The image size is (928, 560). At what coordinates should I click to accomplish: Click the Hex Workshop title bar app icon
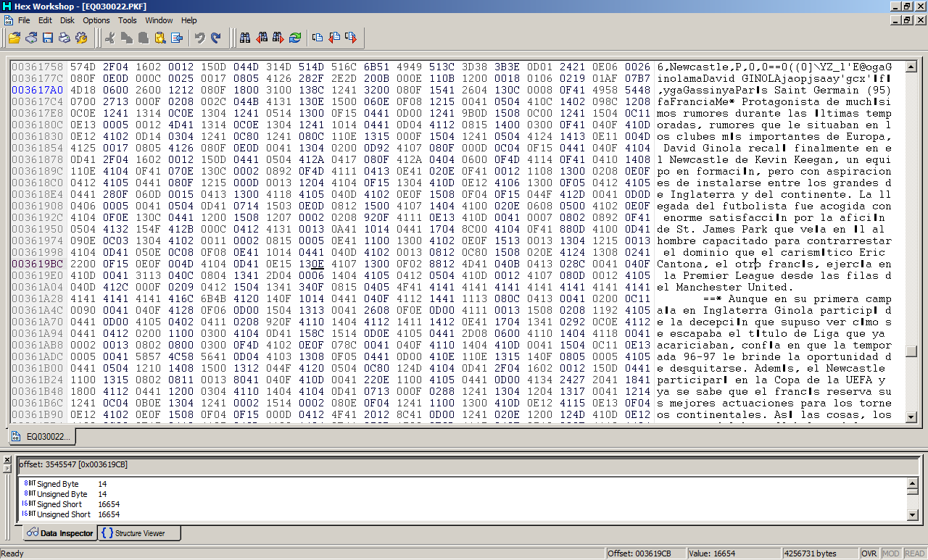click(7, 7)
